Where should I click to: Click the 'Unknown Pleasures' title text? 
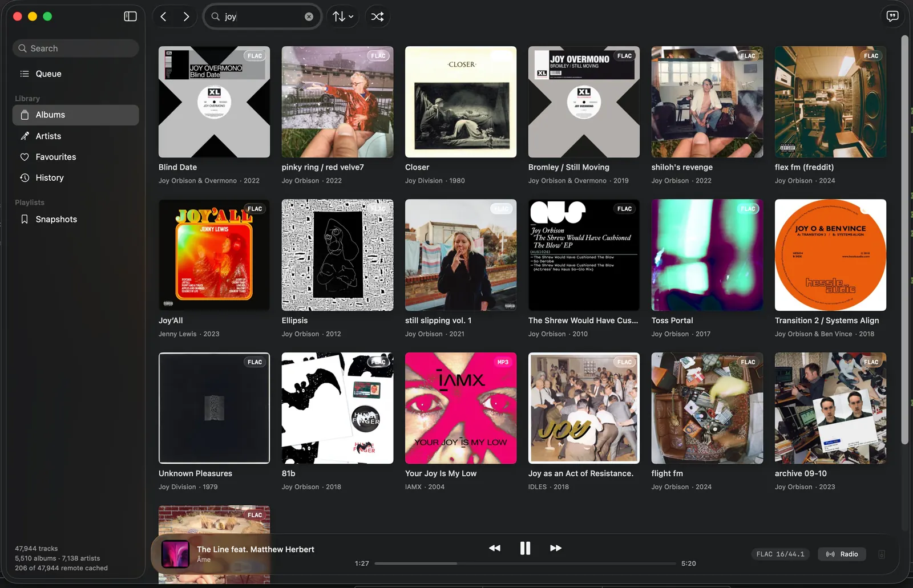195,473
